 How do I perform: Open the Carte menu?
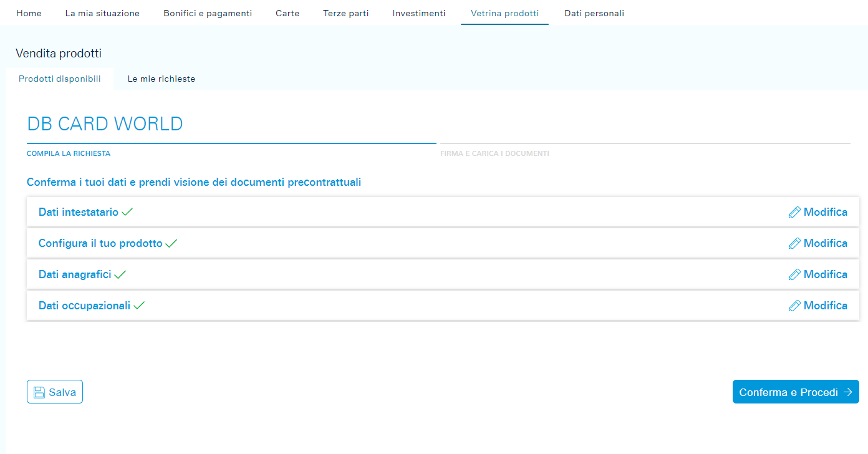coord(287,13)
